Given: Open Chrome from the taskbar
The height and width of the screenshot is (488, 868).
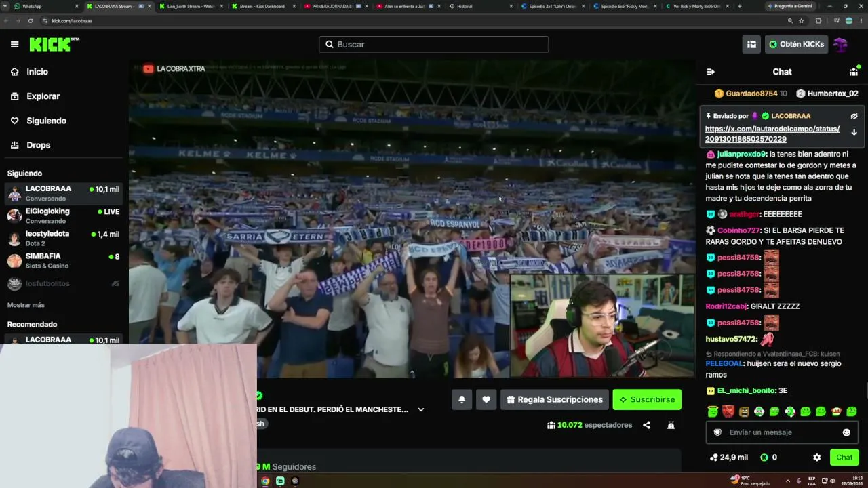Looking at the screenshot, I should (x=265, y=481).
